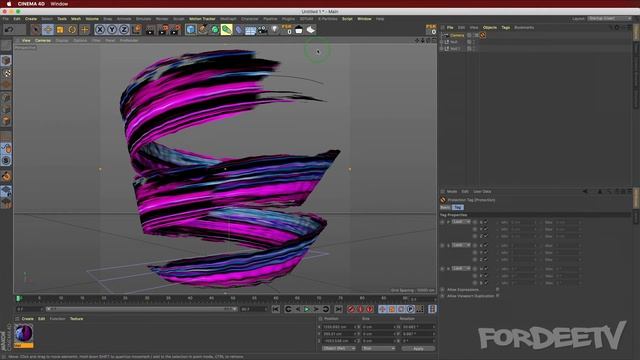This screenshot has height=360, width=640.
Task: Switch to the Basic tab in Attributes
Action: click(x=445, y=207)
